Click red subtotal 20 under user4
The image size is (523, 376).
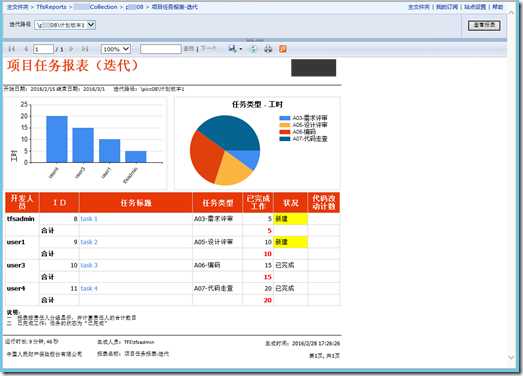pos(268,300)
